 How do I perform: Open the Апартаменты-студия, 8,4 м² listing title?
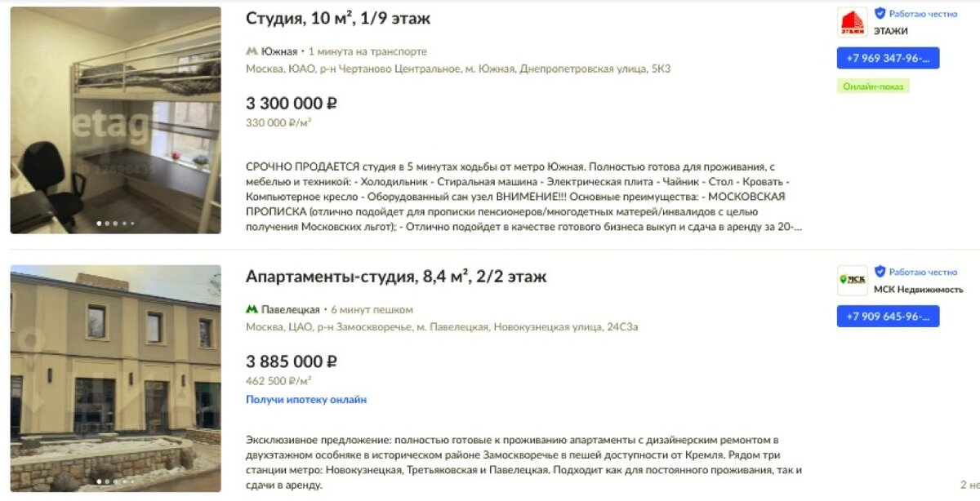click(396, 277)
